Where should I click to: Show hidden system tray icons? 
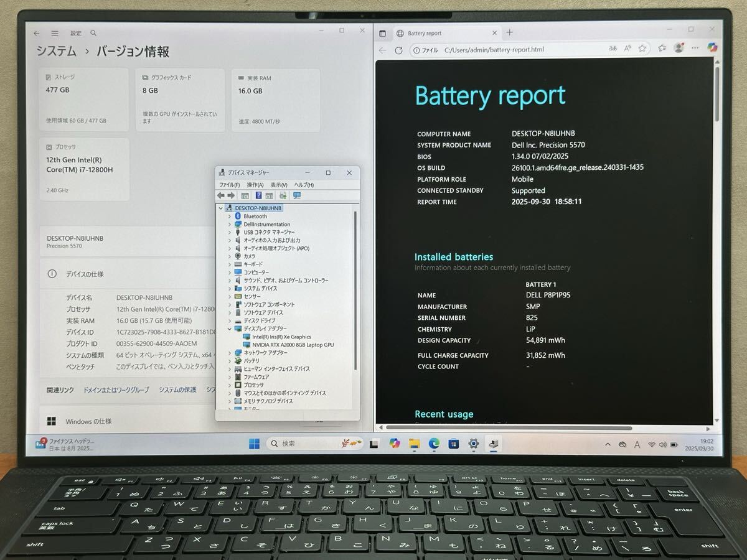point(608,444)
